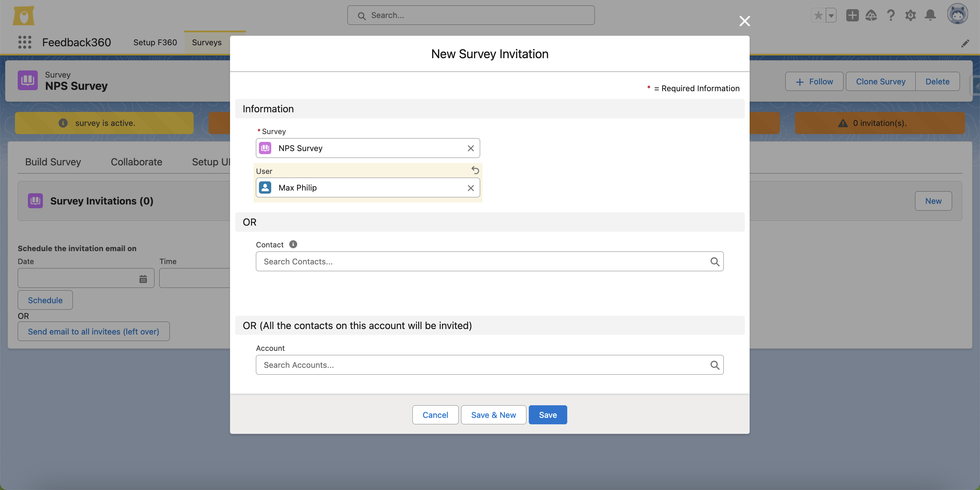Click the Survey Invitations list icon
980x490 pixels.
(x=35, y=200)
